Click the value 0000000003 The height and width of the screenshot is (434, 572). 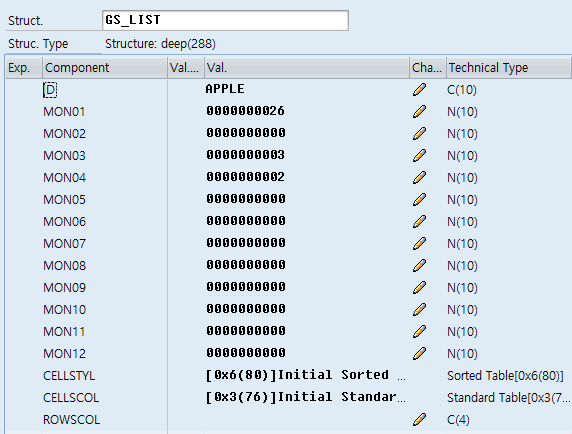245,155
